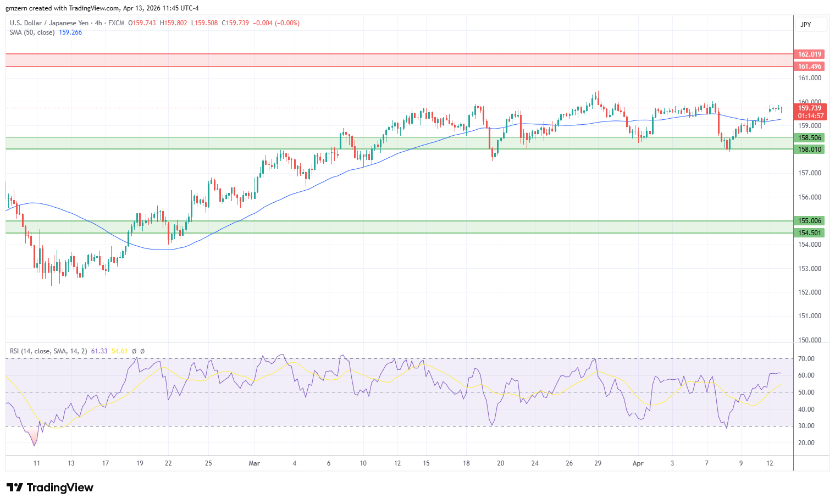Click the change value −0.004 (−0.00%)
Viewport: 835px width, 504px height.
[x=276, y=23]
